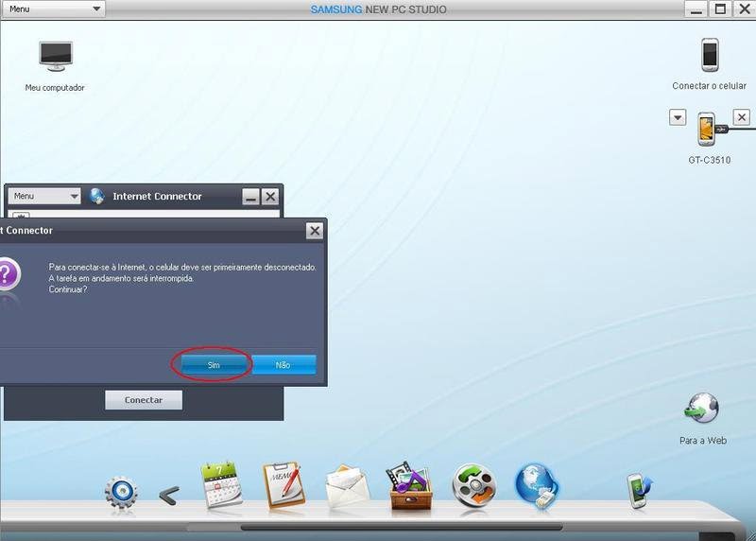Open the settings gear in the dock
The width and height of the screenshot is (756, 541).
tap(121, 492)
